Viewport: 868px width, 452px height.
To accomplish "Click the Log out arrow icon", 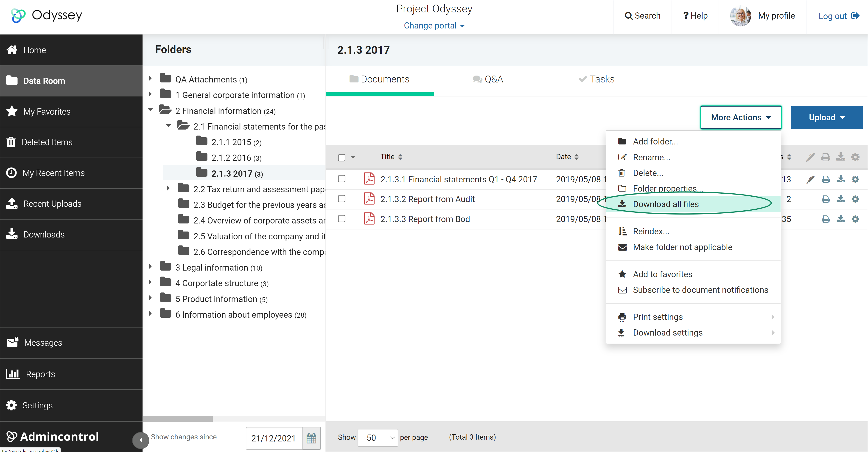I will coord(855,16).
